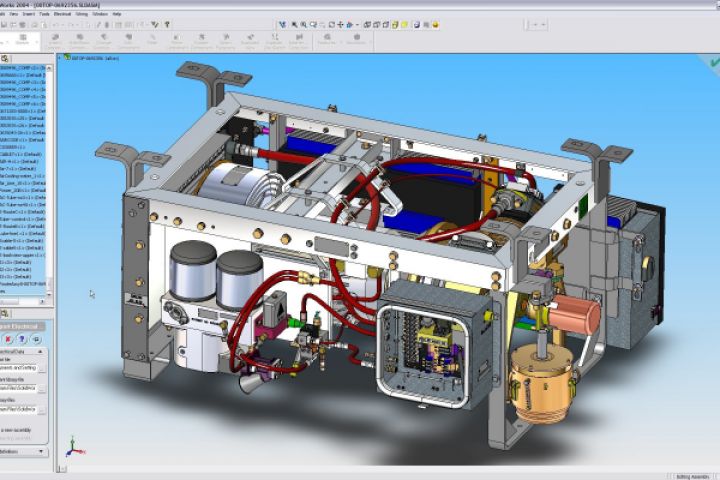Screen dimensions: 720x480
Task: Open the Features toolbar button dropdown arrow
Action: click(341, 42)
